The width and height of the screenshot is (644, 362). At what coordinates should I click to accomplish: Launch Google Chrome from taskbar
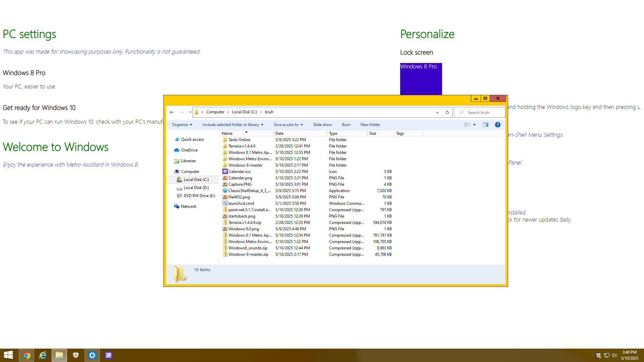tap(26, 355)
